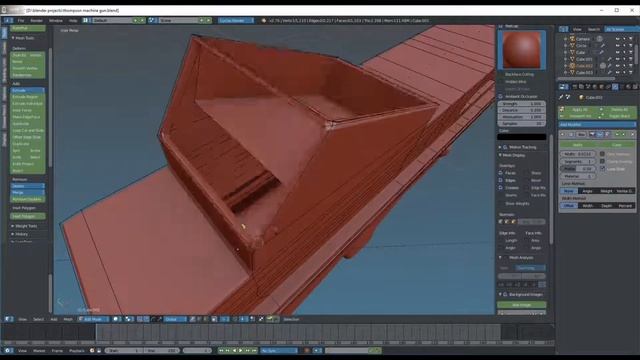This screenshot has width=640, height=360.
Task: Open the Global orientation dropdown
Action: click(176, 319)
